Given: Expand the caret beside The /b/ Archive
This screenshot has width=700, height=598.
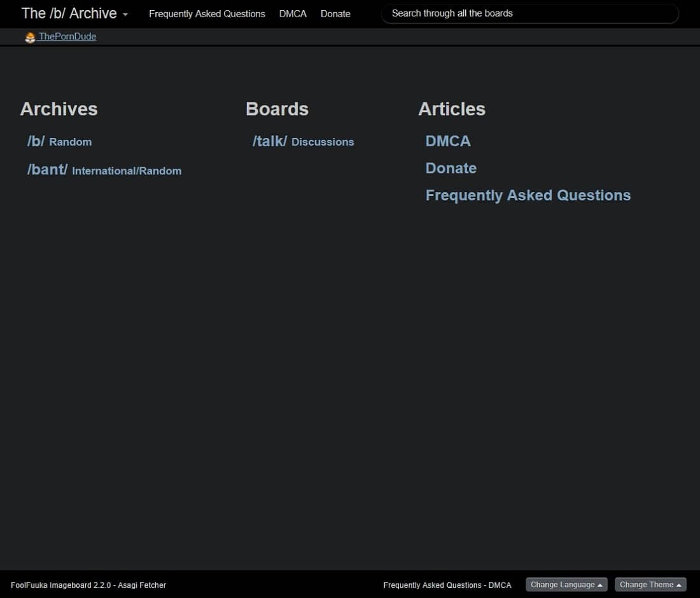Looking at the screenshot, I should click(x=125, y=15).
